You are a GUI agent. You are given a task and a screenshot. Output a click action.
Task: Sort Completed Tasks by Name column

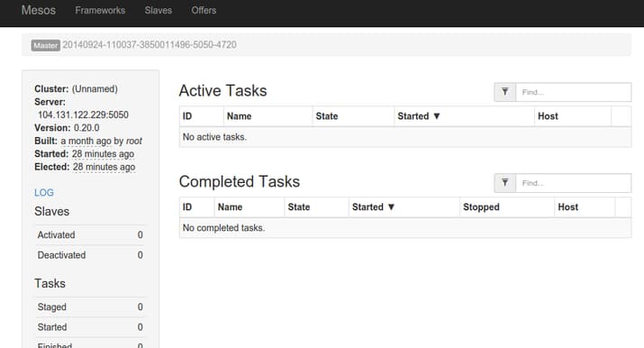point(230,207)
